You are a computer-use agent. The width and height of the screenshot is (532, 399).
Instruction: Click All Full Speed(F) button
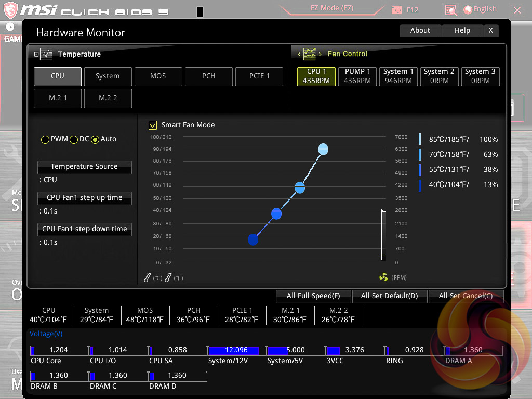point(313,296)
